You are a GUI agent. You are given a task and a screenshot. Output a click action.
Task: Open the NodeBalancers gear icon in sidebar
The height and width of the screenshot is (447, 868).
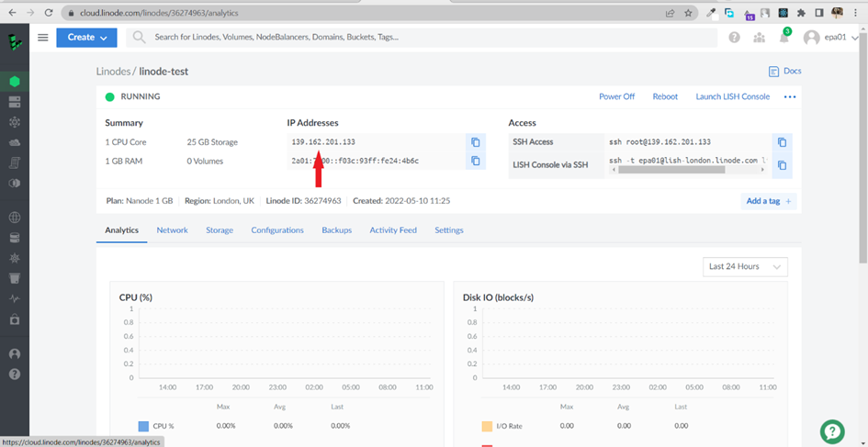point(15,122)
